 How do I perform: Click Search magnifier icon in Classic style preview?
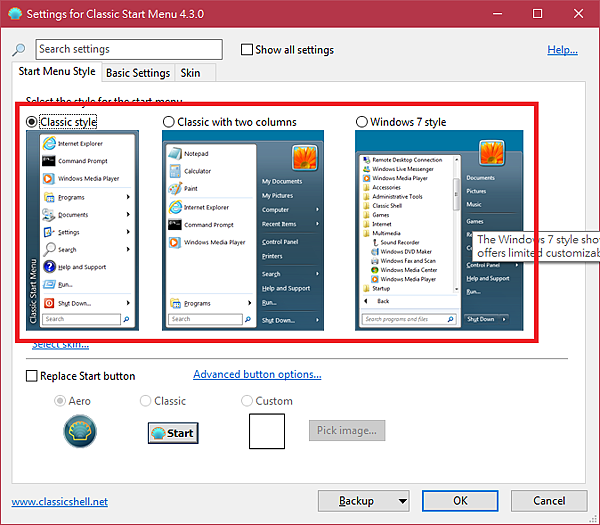pyautogui.click(x=49, y=249)
